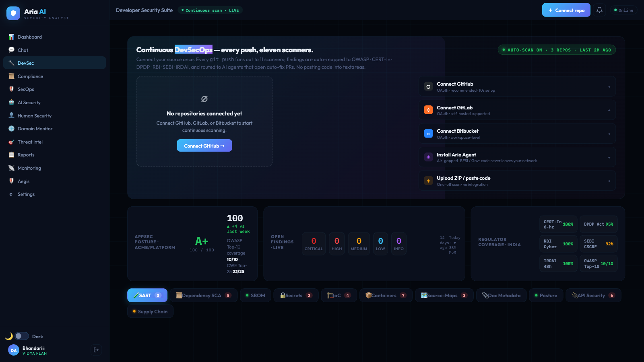The width and height of the screenshot is (644, 362).
Task: Click the Chat speech bubble icon
Action: click(x=11, y=50)
